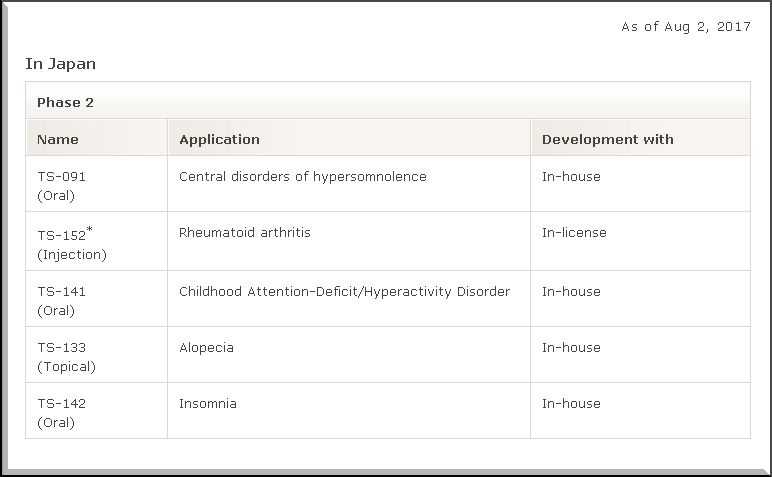Click "Central disorders of hypersomnolence" cell
Screen dimensions: 772x477
pos(302,177)
